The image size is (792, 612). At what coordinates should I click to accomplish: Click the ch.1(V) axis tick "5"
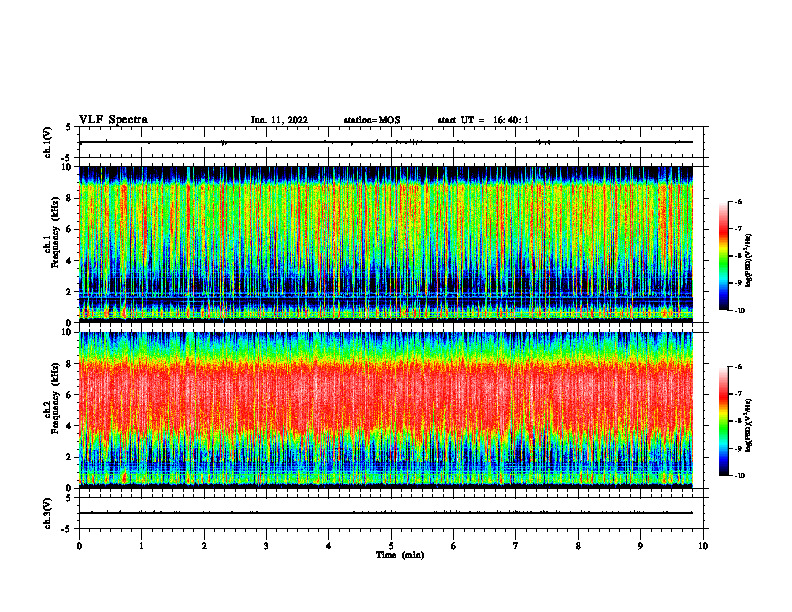click(x=68, y=127)
